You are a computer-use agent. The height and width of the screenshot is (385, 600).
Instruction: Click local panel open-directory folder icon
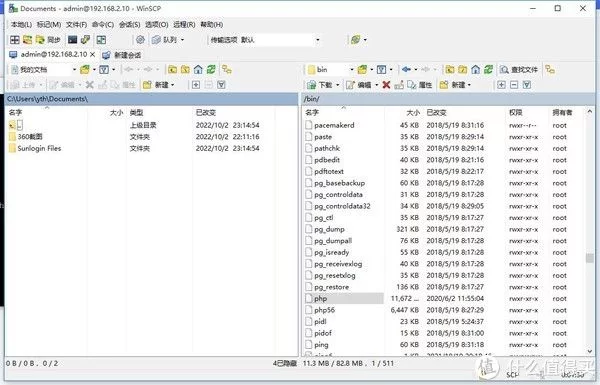[85, 70]
